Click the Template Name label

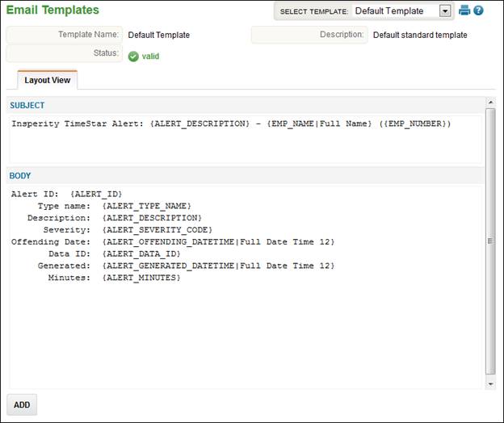coord(88,35)
